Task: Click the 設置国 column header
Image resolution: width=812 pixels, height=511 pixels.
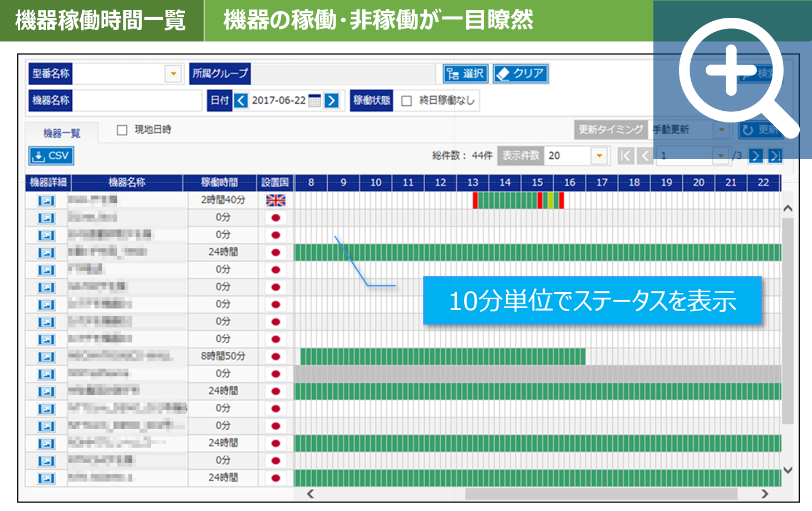Action: (275, 183)
